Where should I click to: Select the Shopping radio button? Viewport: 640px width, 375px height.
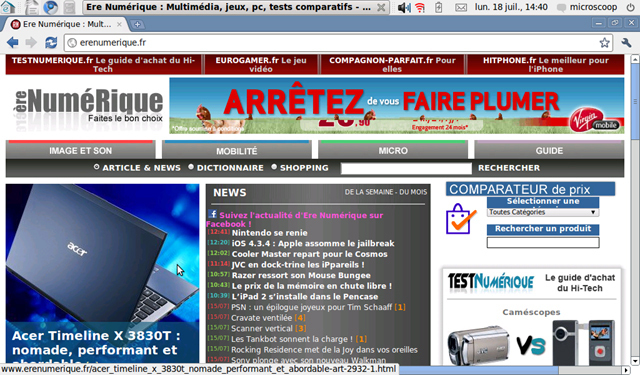coord(274,166)
